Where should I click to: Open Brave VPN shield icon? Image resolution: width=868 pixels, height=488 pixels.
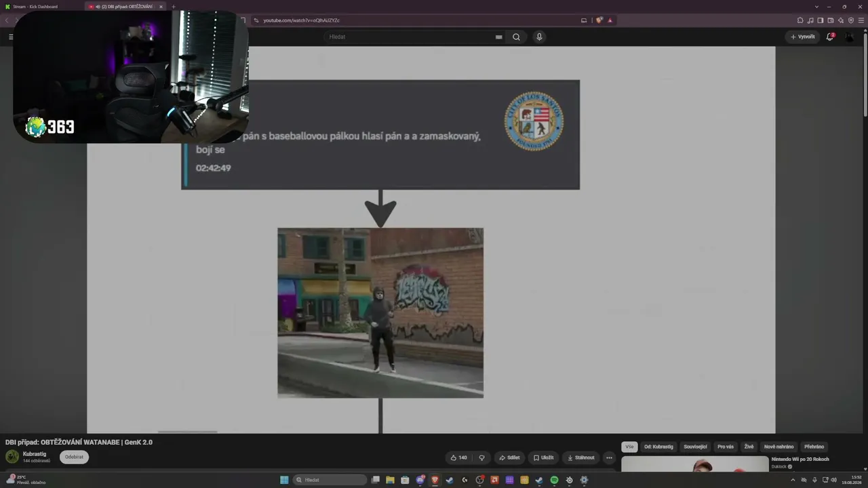pyautogui.click(x=851, y=20)
